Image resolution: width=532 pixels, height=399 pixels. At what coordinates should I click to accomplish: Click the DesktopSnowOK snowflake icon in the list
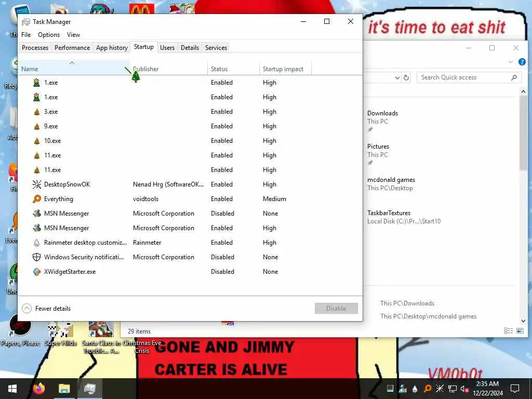[x=37, y=184]
